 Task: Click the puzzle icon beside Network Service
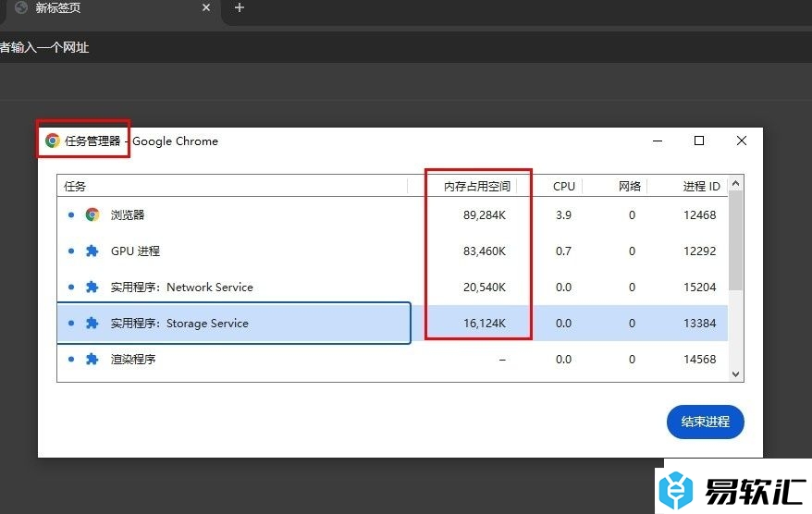pos(92,287)
